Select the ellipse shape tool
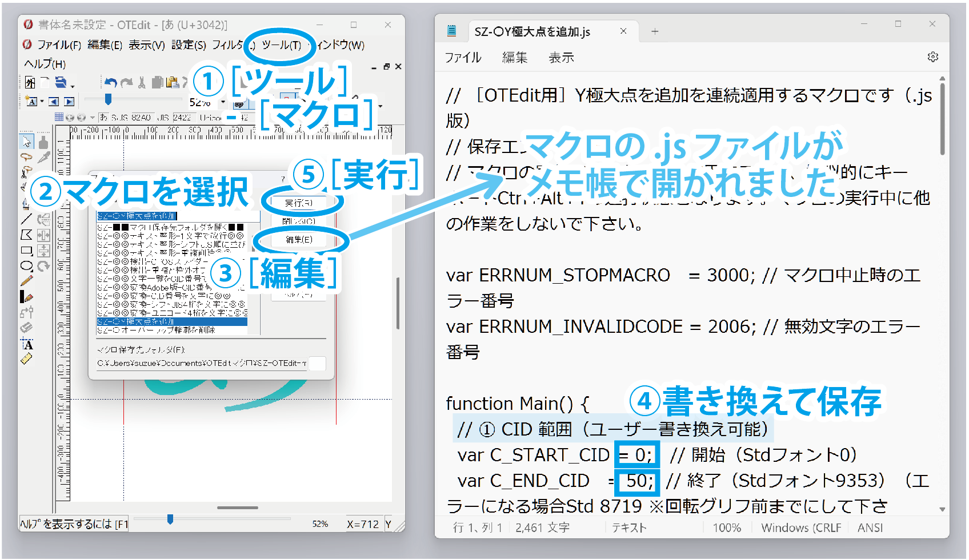The width and height of the screenshot is (969, 560). coord(26,265)
